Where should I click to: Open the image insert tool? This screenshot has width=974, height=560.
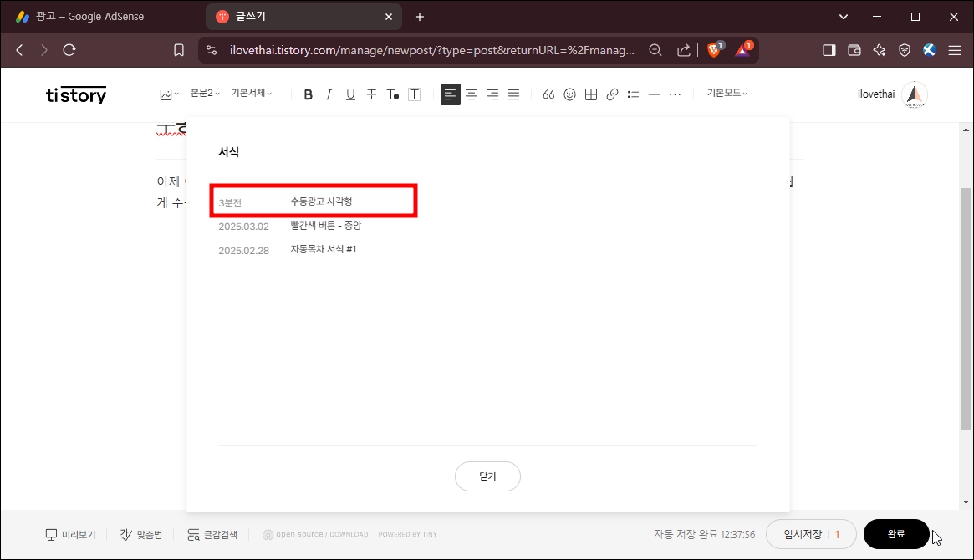[x=166, y=94]
